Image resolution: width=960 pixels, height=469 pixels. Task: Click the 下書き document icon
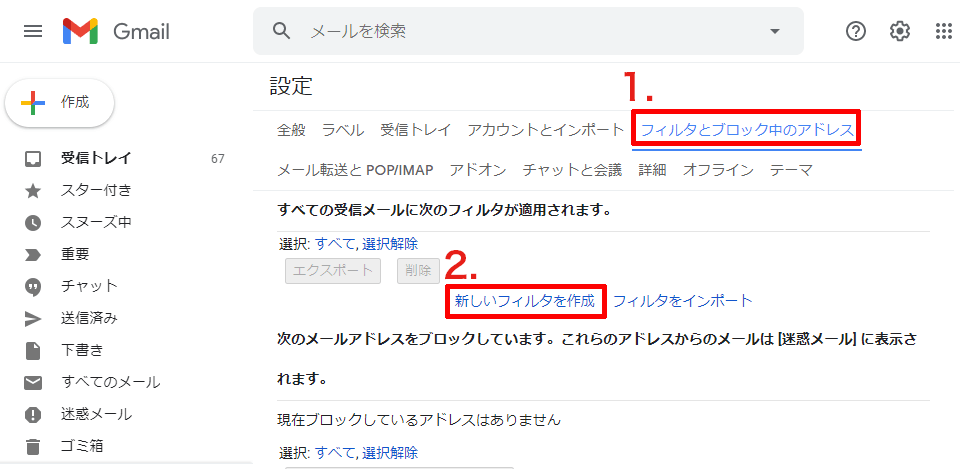pyautogui.click(x=32, y=351)
